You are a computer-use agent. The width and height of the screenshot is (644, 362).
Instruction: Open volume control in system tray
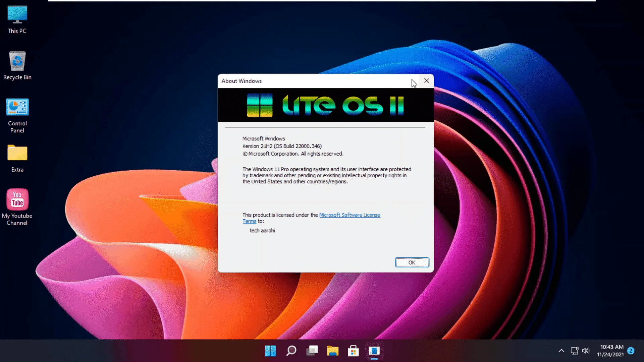(586, 351)
